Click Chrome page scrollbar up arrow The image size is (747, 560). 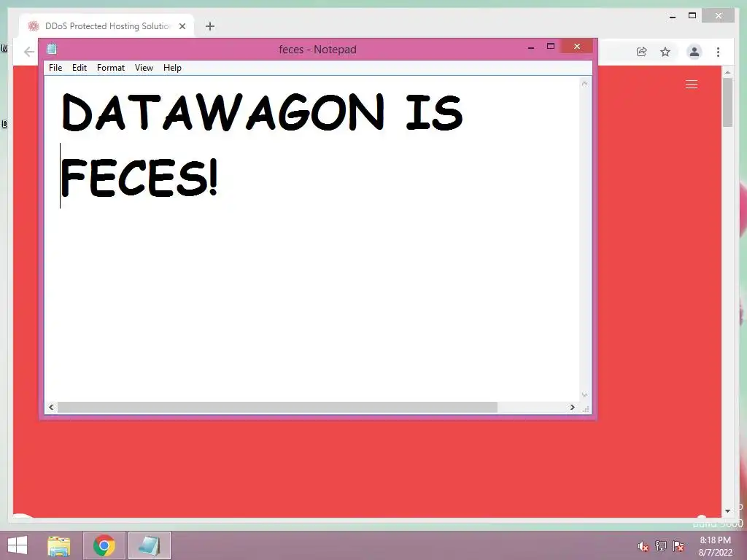click(x=727, y=72)
